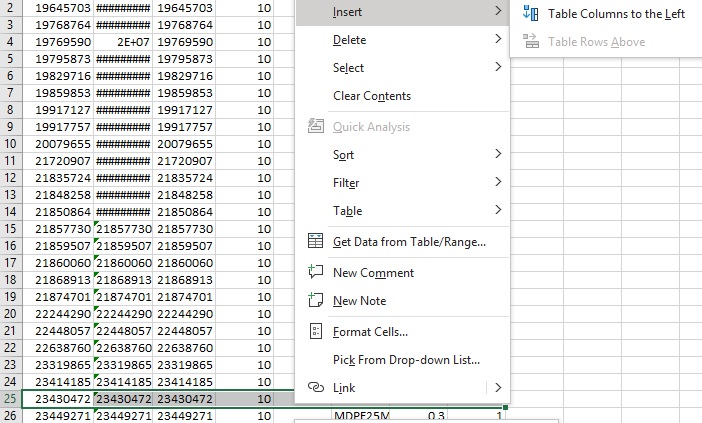
Task: Open the Insert submenu entry
Action: [402, 12]
